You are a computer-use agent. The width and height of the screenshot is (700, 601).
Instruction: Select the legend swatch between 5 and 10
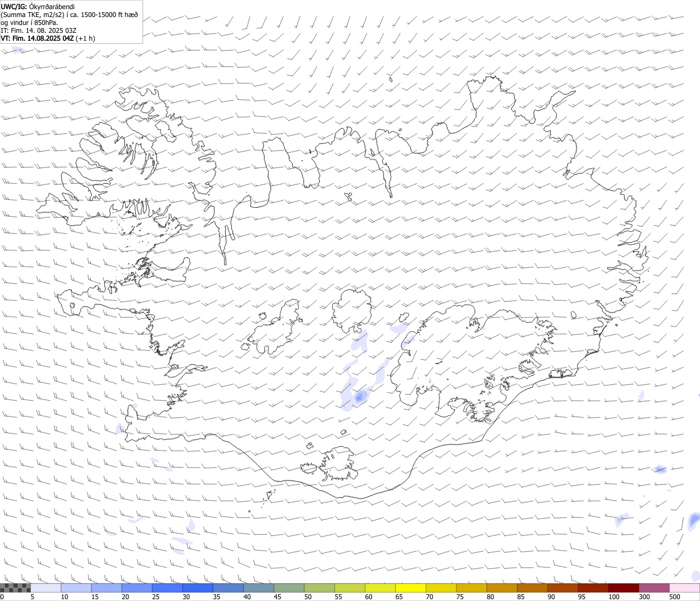(46, 588)
